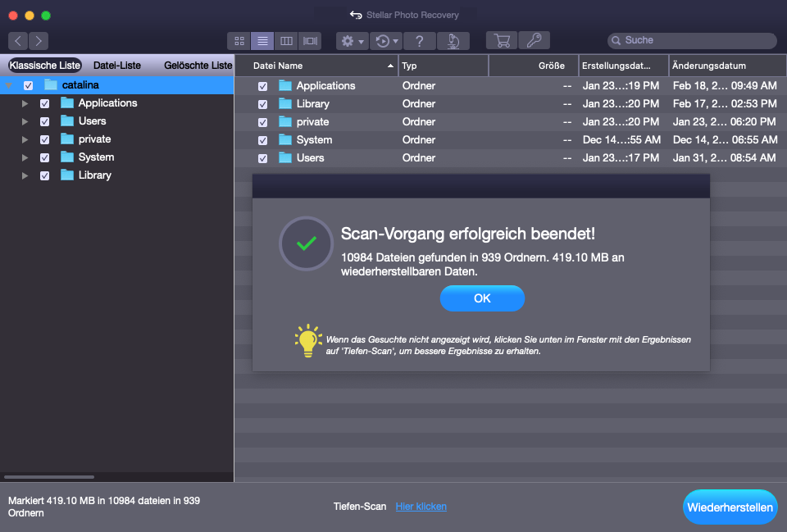Click Dec 14…:55 AM creation date

[x=621, y=140]
